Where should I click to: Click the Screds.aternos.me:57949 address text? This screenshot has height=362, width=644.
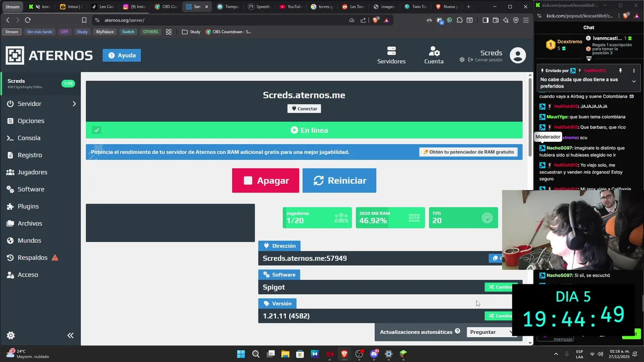(305, 258)
